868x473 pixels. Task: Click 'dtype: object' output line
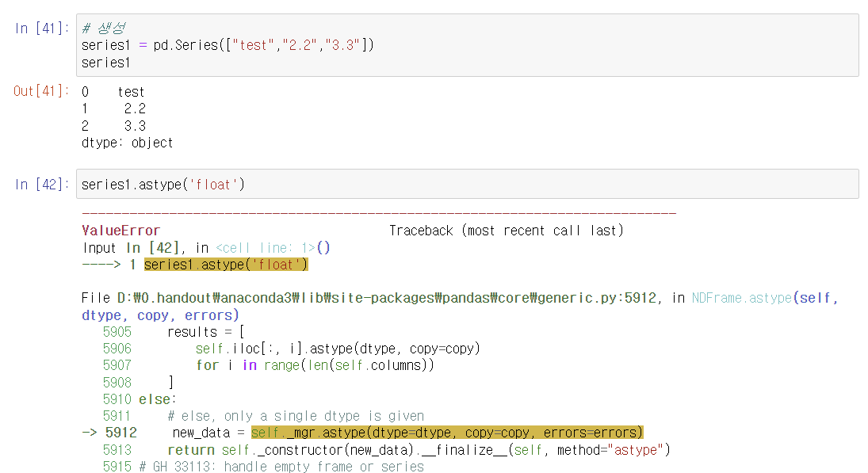(x=127, y=143)
